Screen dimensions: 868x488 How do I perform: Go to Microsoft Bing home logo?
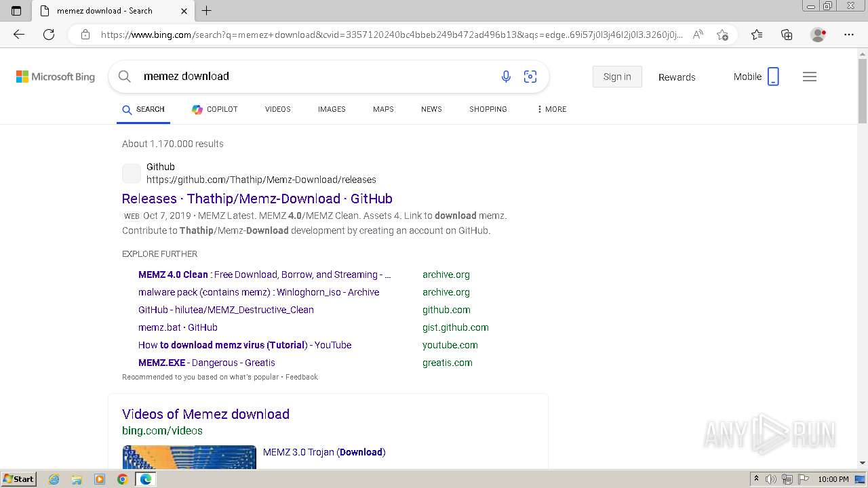[56, 77]
